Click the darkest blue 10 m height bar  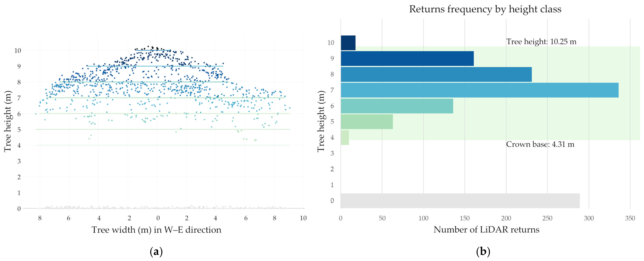click(348, 43)
